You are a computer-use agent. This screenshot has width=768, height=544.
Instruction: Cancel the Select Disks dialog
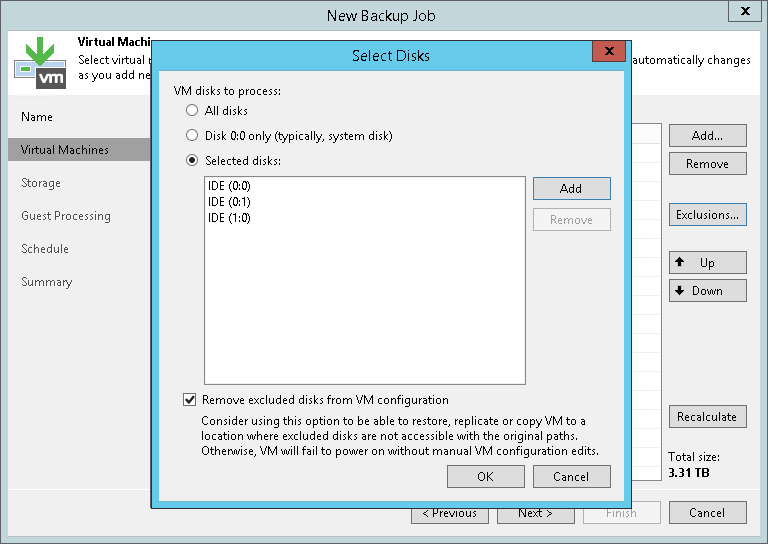[x=572, y=476]
